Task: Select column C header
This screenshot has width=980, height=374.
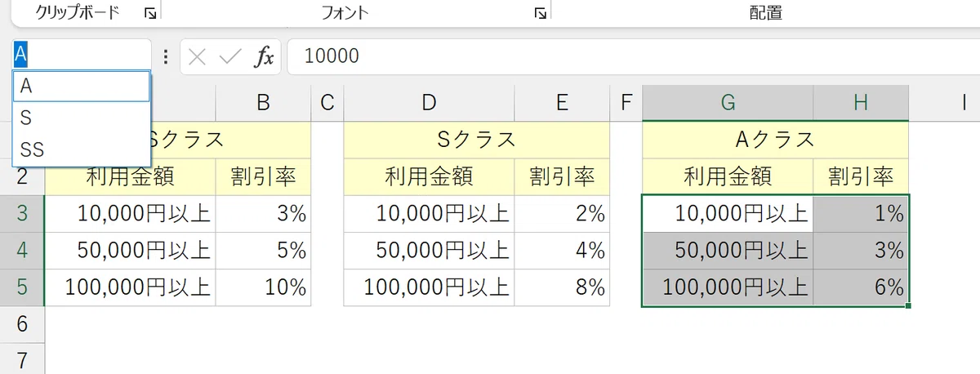Action: click(x=327, y=103)
